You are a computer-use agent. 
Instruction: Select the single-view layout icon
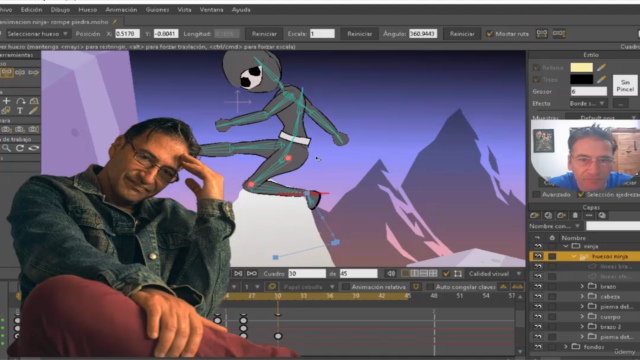tap(405, 273)
